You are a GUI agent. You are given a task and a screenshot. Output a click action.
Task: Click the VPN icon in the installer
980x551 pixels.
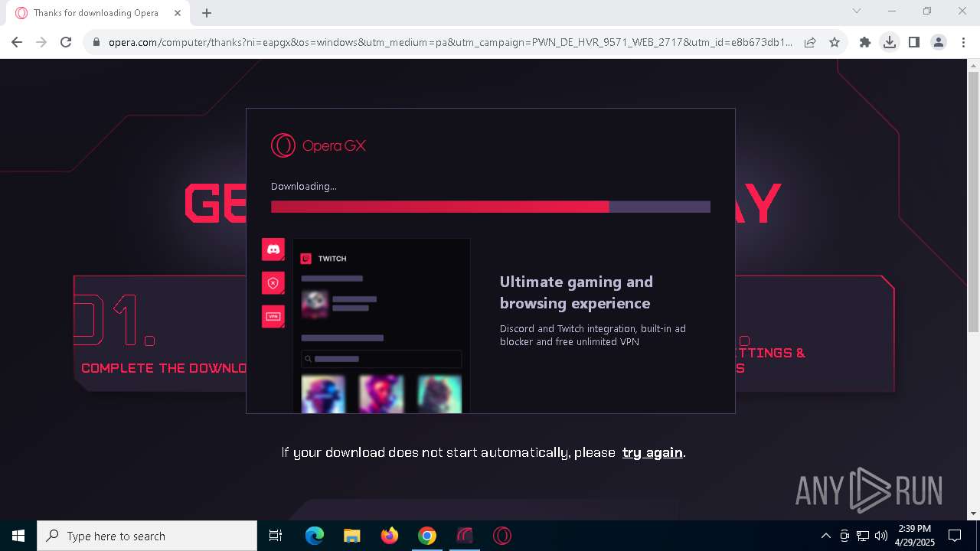(273, 316)
